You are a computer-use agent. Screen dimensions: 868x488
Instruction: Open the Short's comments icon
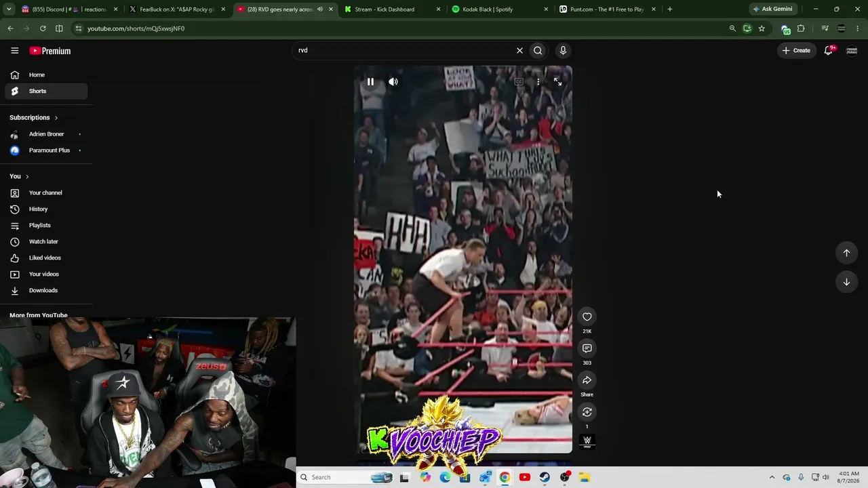click(587, 348)
